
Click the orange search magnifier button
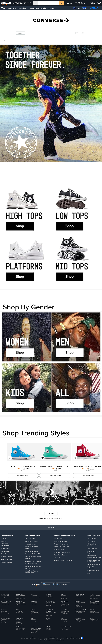[x=61, y=3]
